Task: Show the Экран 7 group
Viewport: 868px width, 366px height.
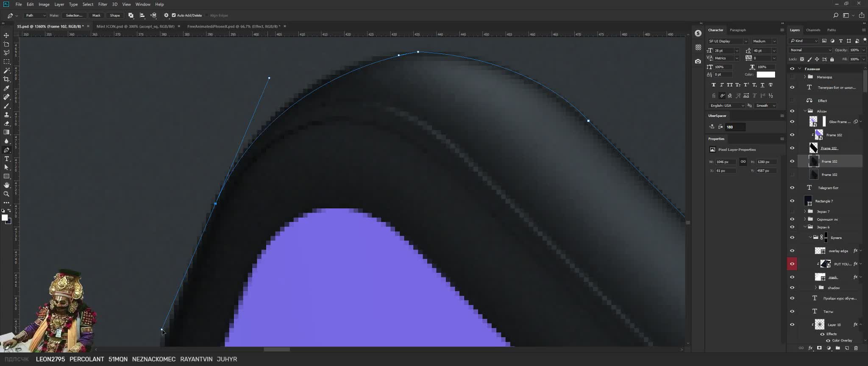Action: coord(792,211)
